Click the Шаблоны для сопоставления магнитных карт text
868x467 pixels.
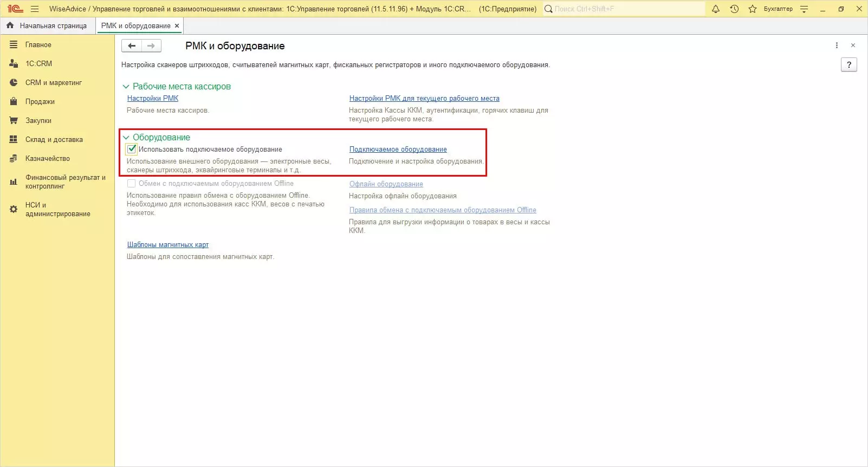tap(200, 256)
